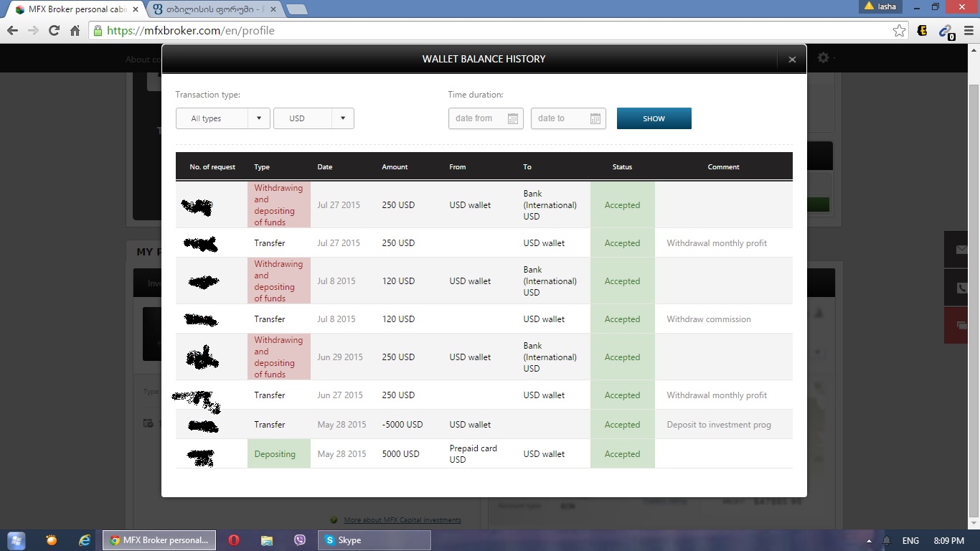Click the Amount column header
Screen dimensions: 980x551
click(395, 167)
